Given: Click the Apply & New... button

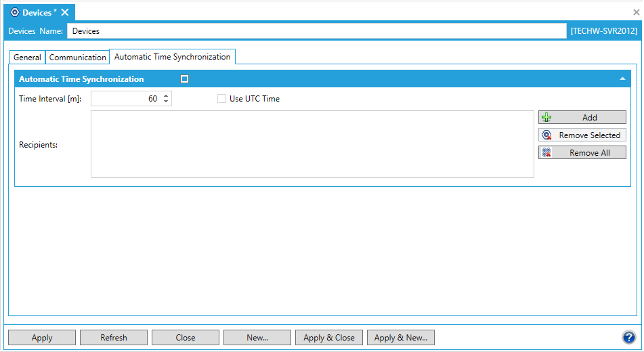Looking at the screenshot, I should tap(401, 338).
